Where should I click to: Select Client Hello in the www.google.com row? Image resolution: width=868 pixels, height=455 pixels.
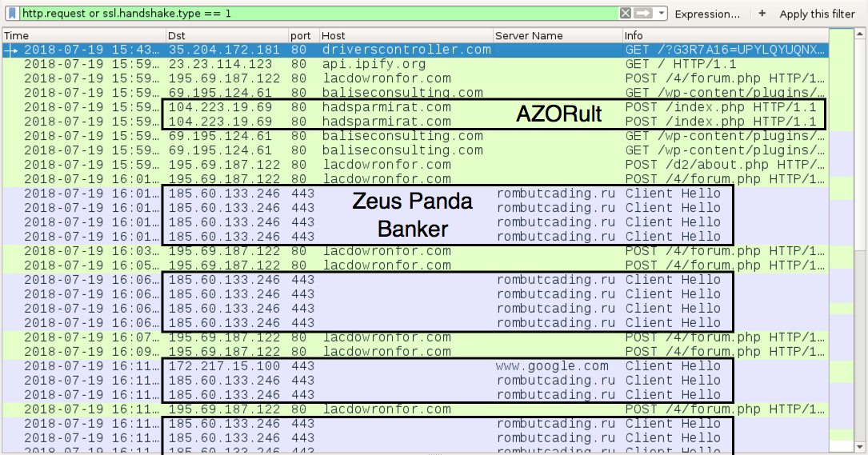(x=673, y=366)
